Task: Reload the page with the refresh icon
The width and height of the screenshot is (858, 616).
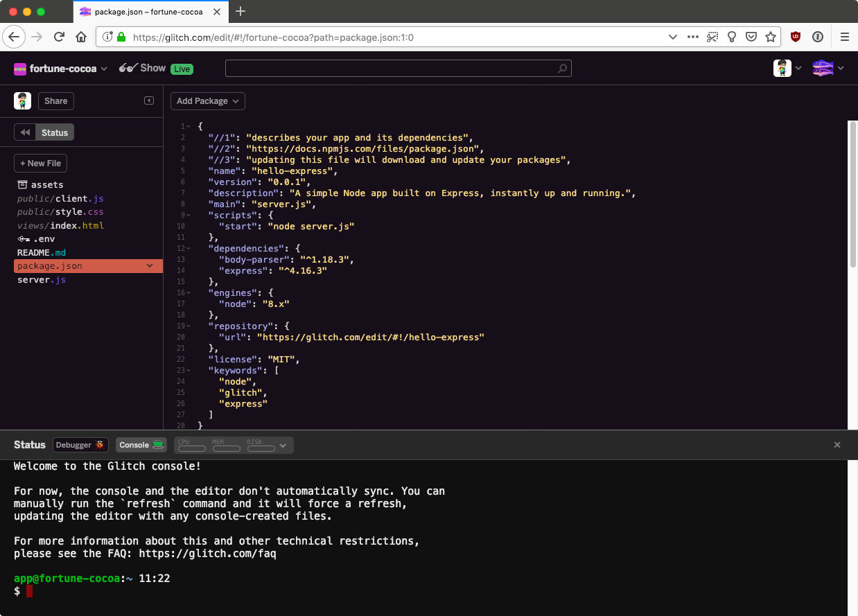Action: [59, 37]
